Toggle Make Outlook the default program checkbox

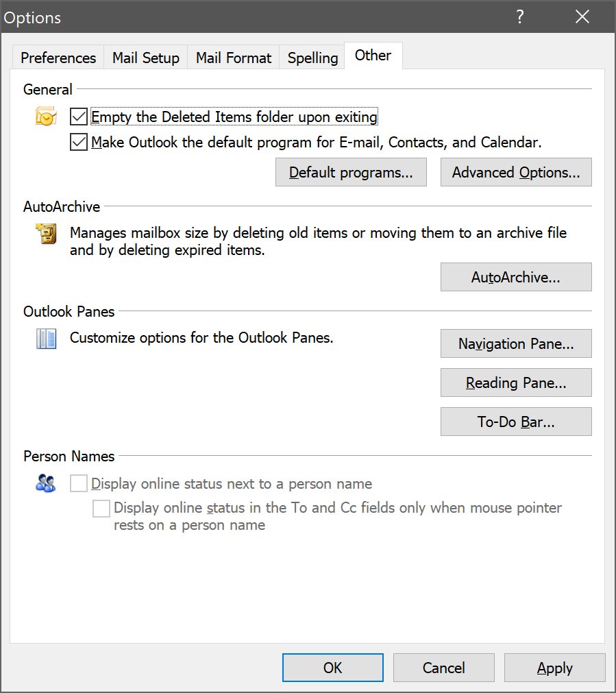[79, 143]
